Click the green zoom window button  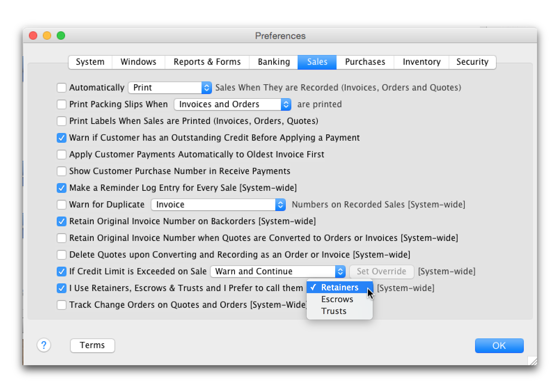(x=61, y=36)
